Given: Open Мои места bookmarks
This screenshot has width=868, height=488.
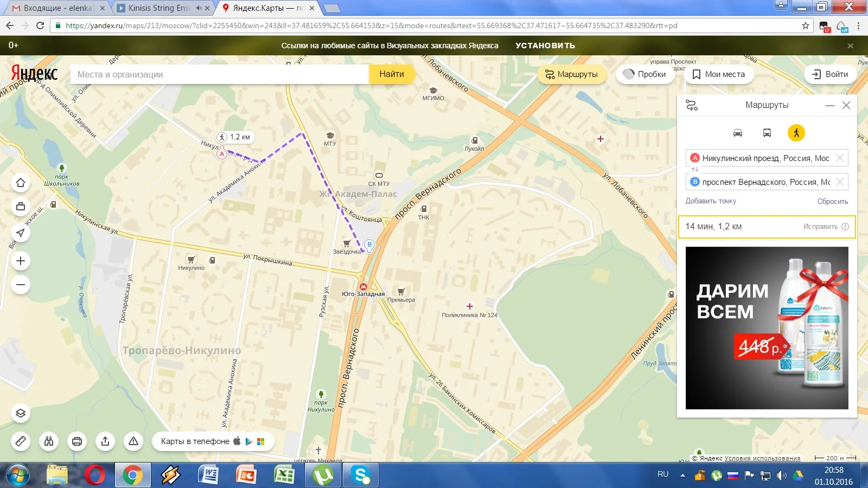Looking at the screenshot, I should tap(719, 74).
